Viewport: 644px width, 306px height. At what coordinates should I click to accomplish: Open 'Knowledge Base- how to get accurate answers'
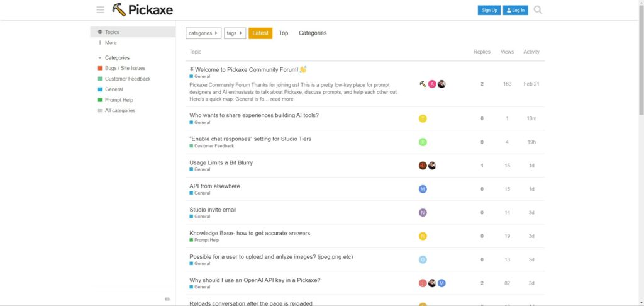pos(250,233)
